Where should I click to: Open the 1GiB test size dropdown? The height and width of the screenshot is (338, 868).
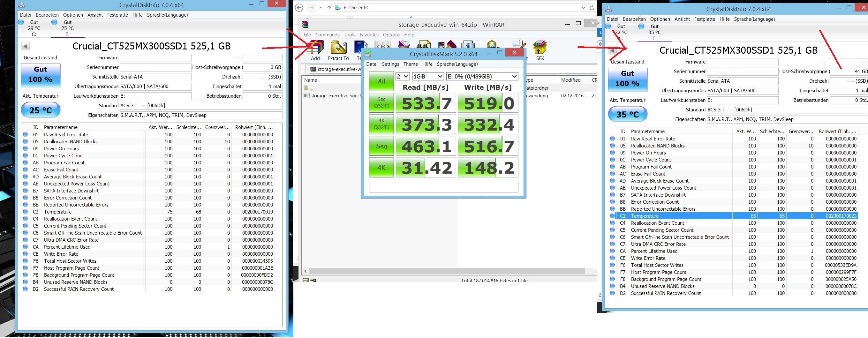[428, 77]
